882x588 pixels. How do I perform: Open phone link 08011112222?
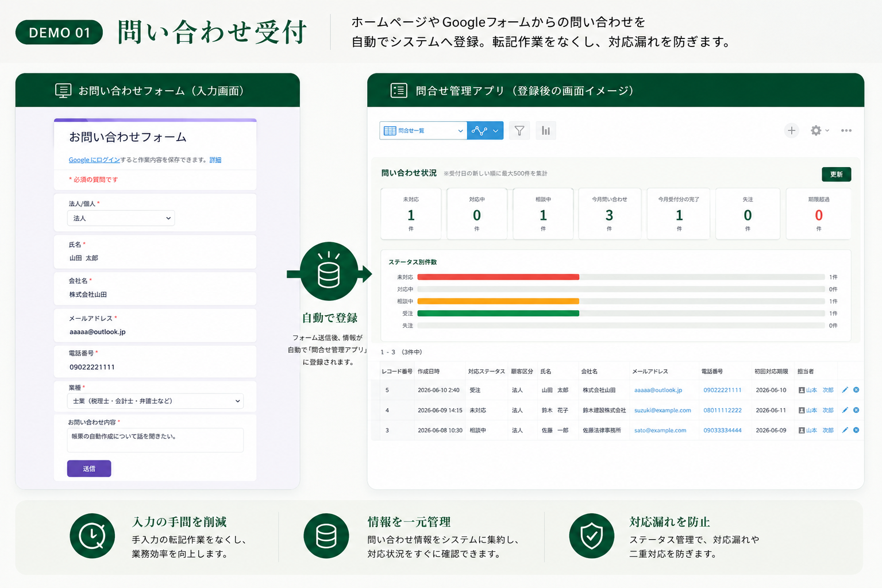(x=722, y=410)
